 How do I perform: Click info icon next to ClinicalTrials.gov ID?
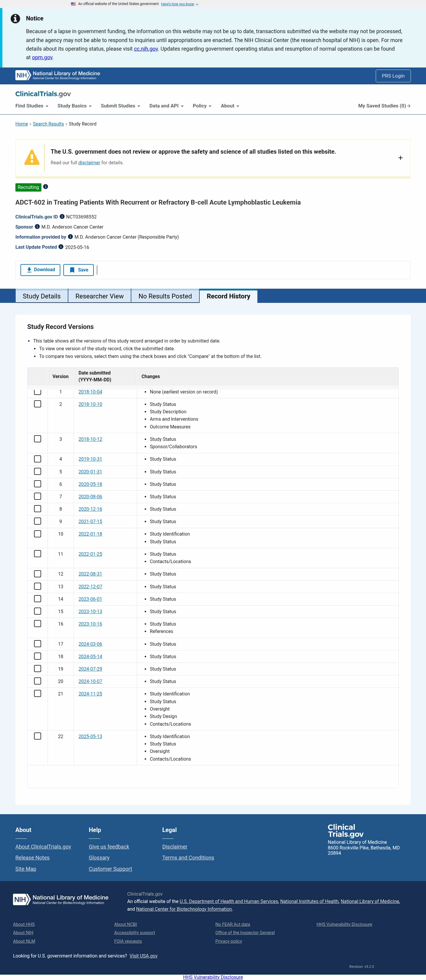62,216
